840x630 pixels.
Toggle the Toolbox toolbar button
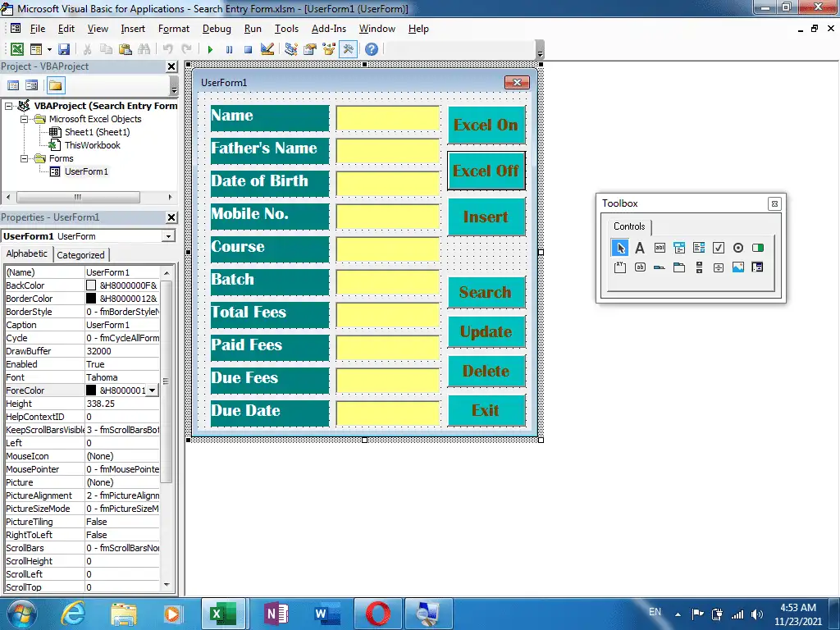coord(348,49)
